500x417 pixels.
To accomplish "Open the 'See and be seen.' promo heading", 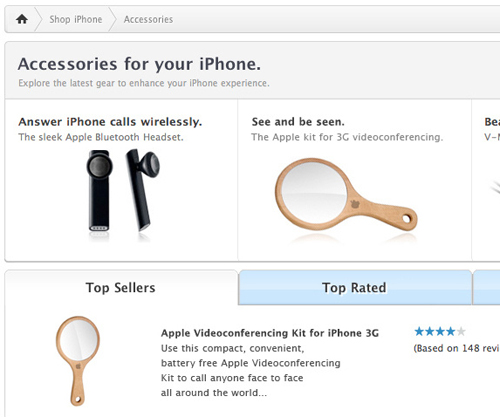I will tap(298, 122).
